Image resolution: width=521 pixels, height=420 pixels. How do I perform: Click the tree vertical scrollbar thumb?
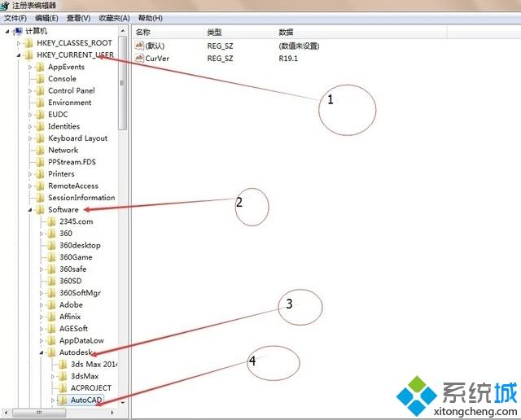point(123,83)
